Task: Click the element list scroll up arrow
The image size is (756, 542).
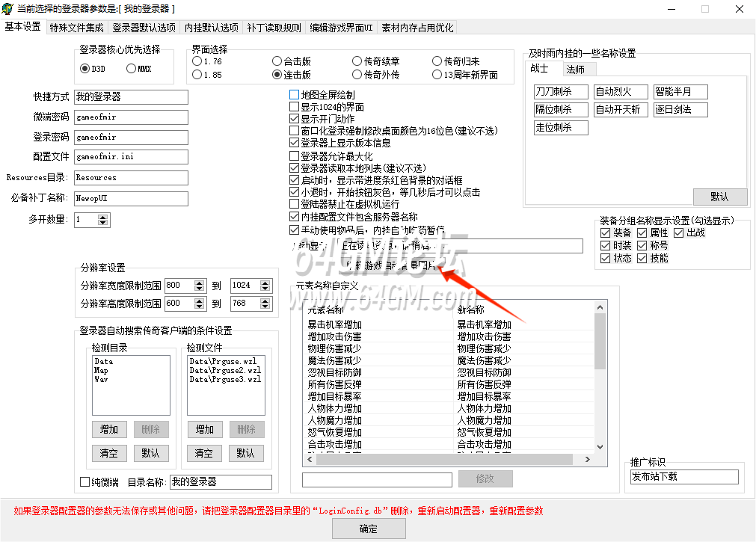Action: [x=600, y=307]
